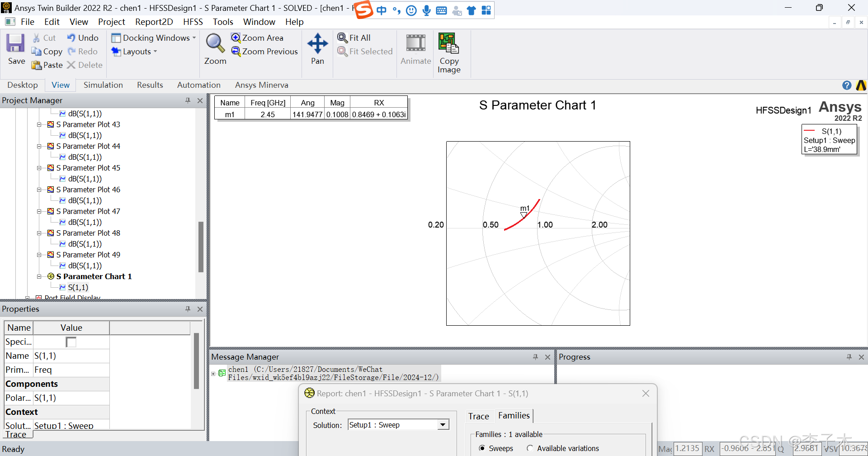The width and height of the screenshot is (868, 456).
Task: Open the HFSS menu
Action: pyautogui.click(x=193, y=22)
